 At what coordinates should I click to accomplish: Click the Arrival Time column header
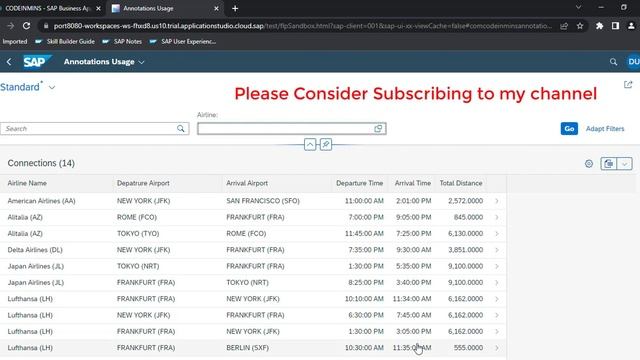pyautogui.click(x=412, y=183)
